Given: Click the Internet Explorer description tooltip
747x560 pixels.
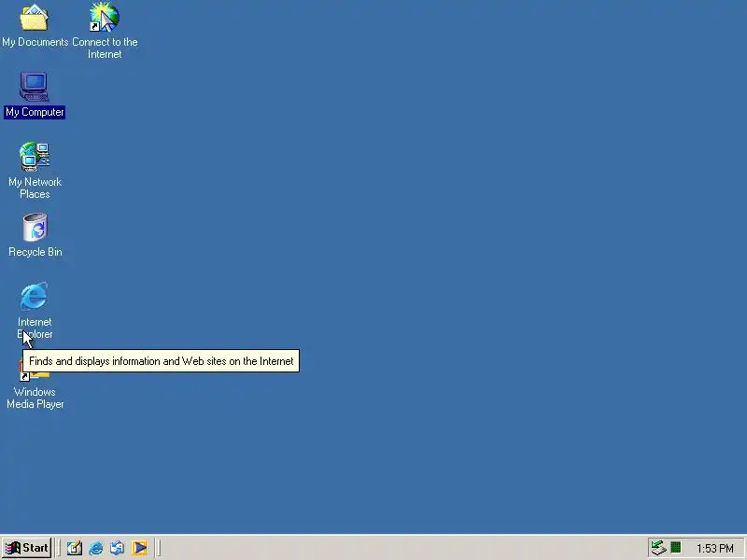Looking at the screenshot, I should tap(161, 361).
